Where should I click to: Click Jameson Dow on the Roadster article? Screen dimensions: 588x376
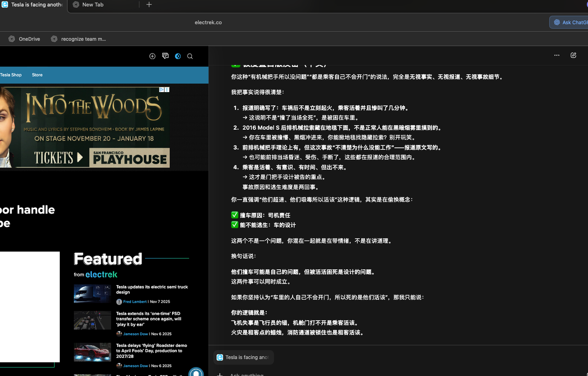click(135, 366)
